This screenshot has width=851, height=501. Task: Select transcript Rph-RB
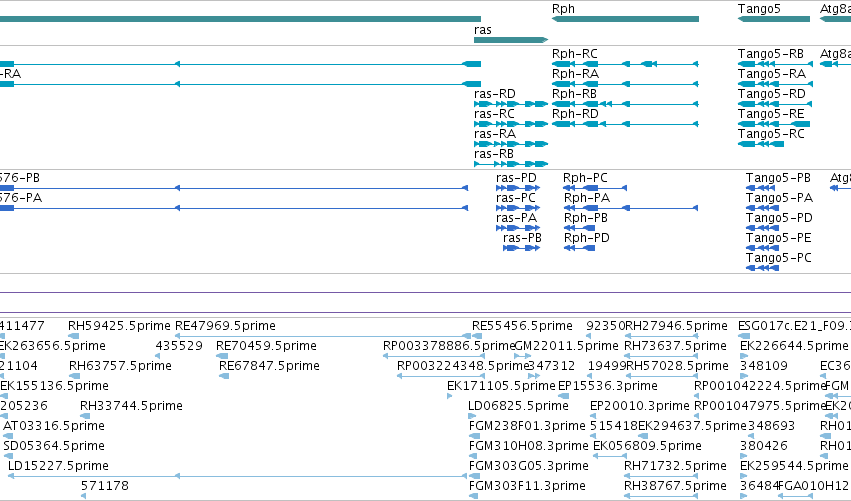[574, 94]
